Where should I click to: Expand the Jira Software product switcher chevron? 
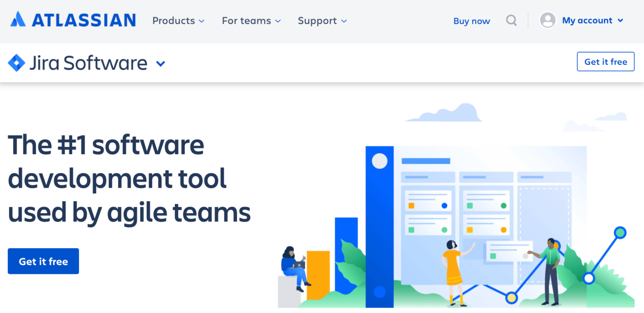coord(161,64)
